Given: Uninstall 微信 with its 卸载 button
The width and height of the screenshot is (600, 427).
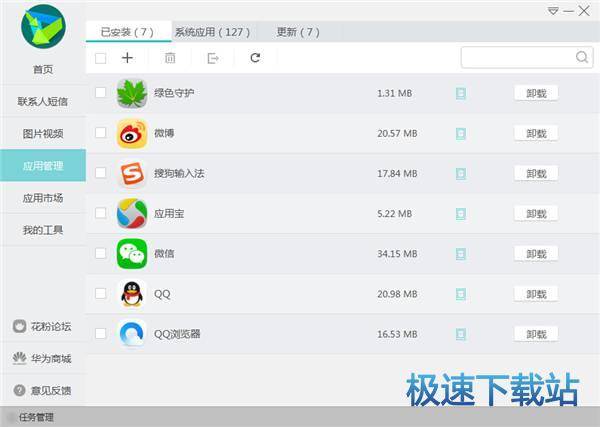Looking at the screenshot, I should (x=536, y=254).
